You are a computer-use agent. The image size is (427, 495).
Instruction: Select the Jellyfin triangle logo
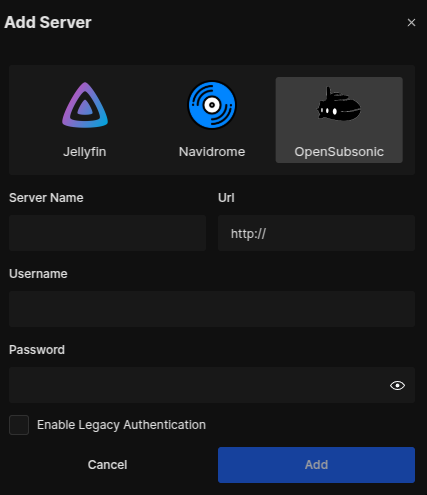click(85, 105)
